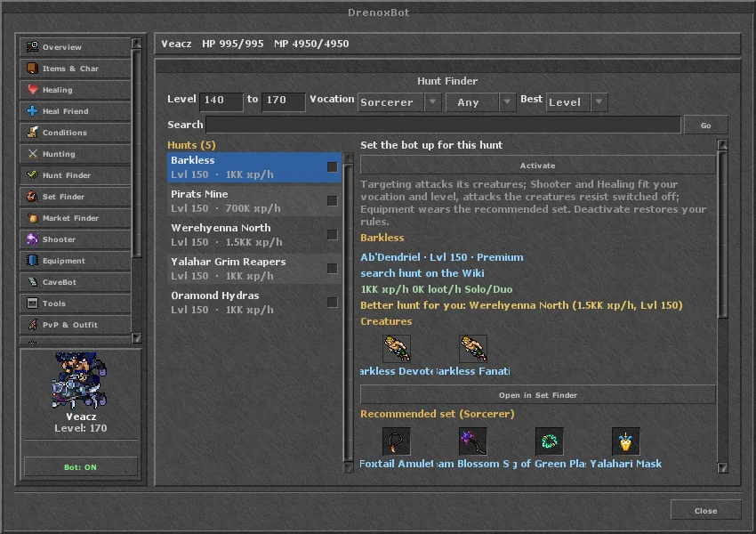Click the Better hunt Werehyenna North suggestion
Viewport: 756px width, 534px height.
point(521,305)
